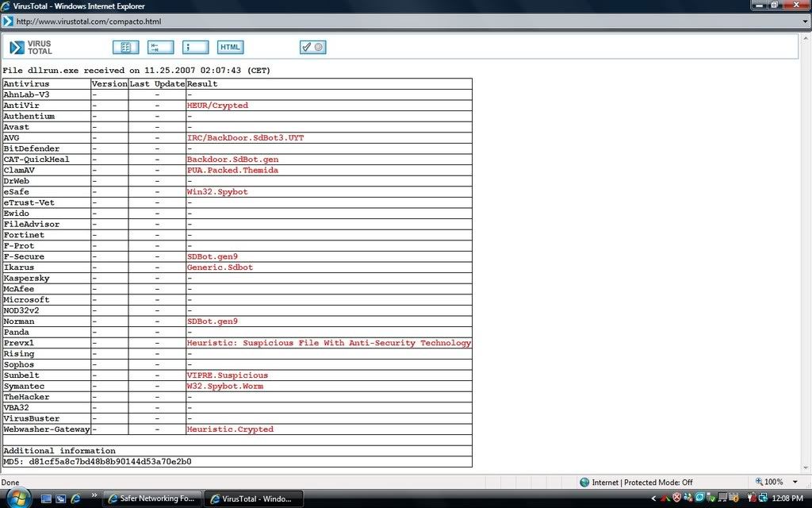Switch to Safer Networking Forum taskbar window

click(151, 498)
